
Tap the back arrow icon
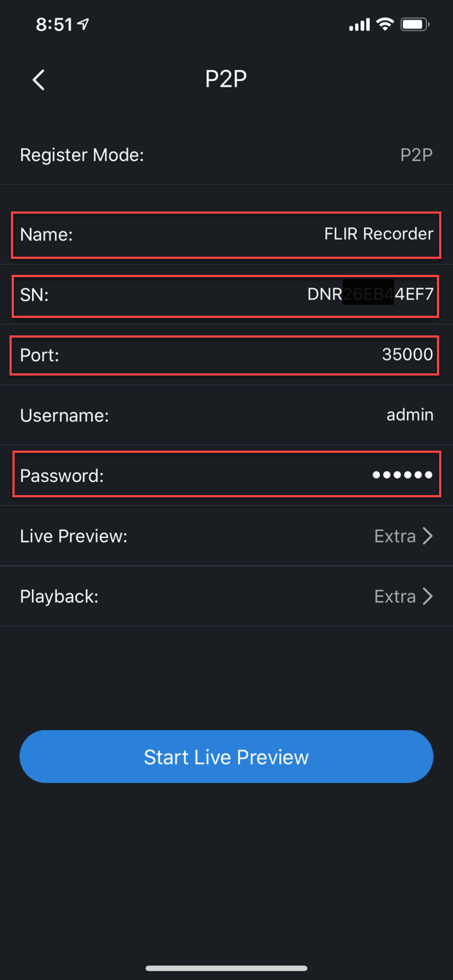(39, 80)
